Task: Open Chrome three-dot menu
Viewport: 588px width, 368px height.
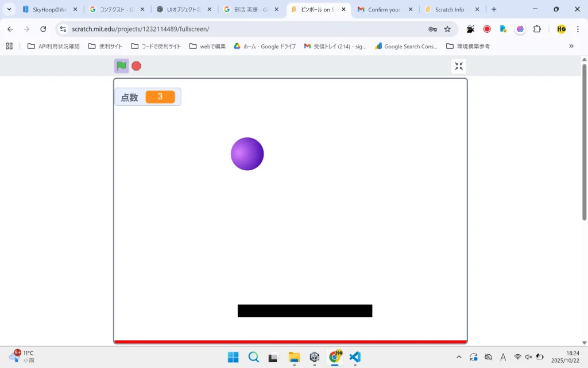Action: (578, 29)
